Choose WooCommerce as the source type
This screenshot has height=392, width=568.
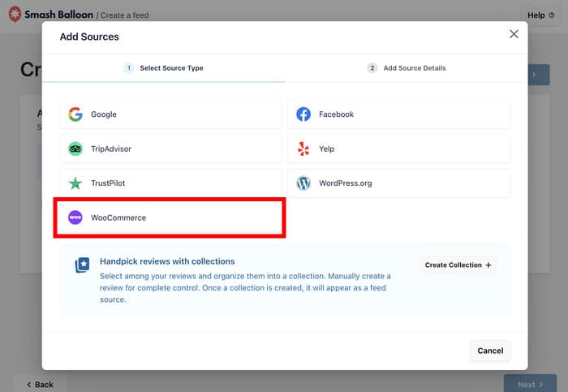[x=170, y=218]
